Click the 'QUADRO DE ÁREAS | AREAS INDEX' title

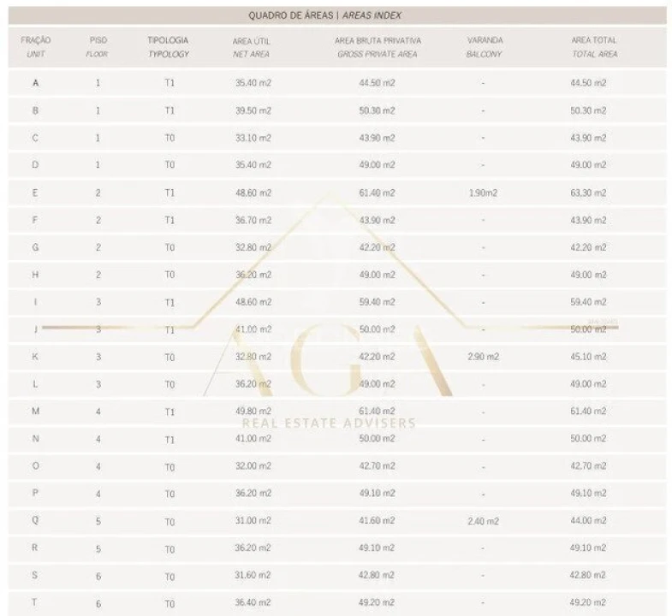coord(324,15)
